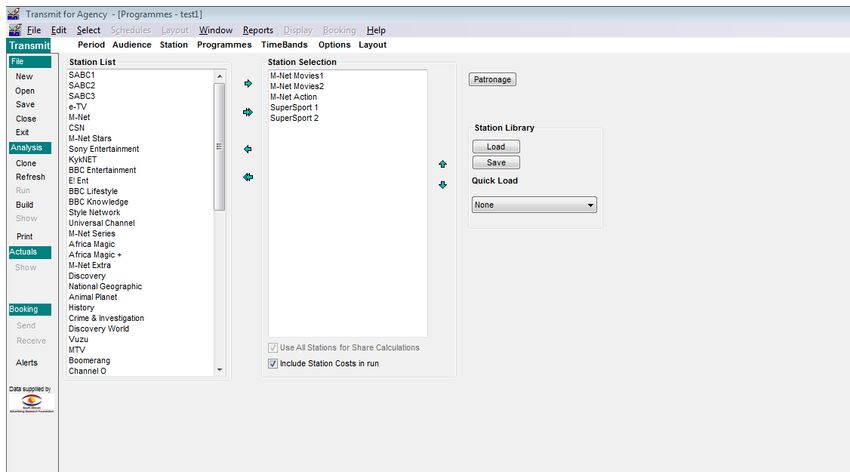Click Save in the File sidebar

(x=25, y=104)
